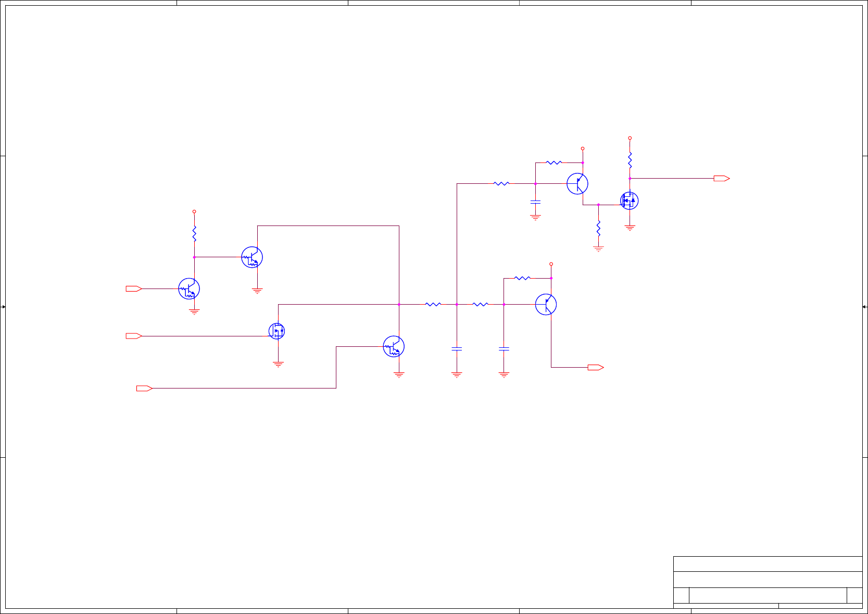This screenshot has width=868, height=614.
Task: Select the resistor above the top-right MOSFET
Action: pyautogui.click(x=630, y=160)
